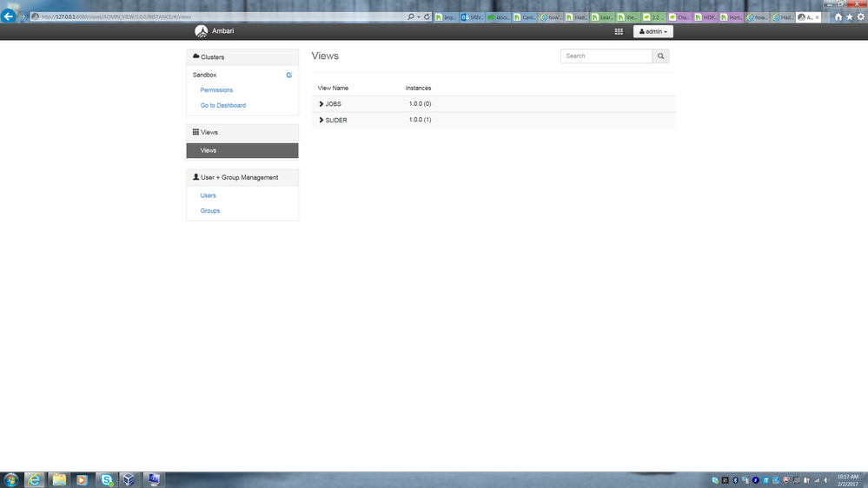Click the address bar search magnifier

point(411,17)
